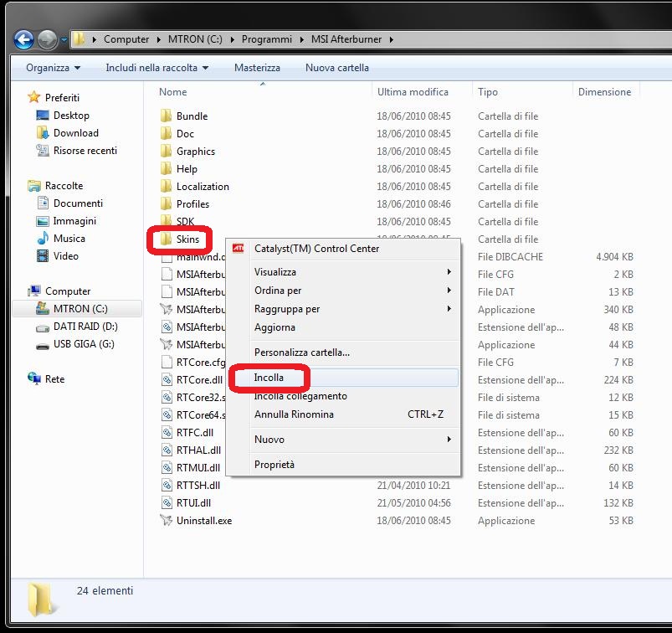
Task: Expand the Visualizza submenu arrow
Action: 449,272
